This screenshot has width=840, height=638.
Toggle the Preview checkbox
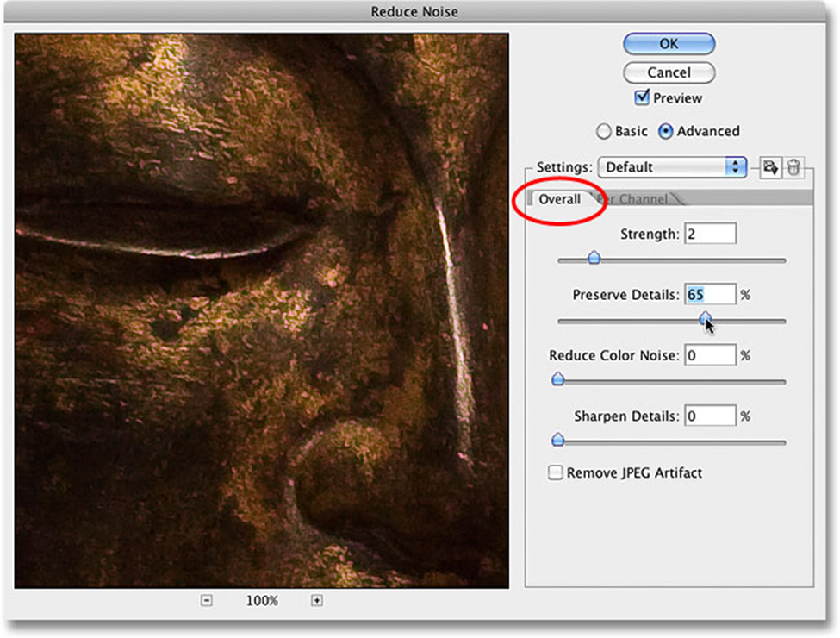(642, 98)
